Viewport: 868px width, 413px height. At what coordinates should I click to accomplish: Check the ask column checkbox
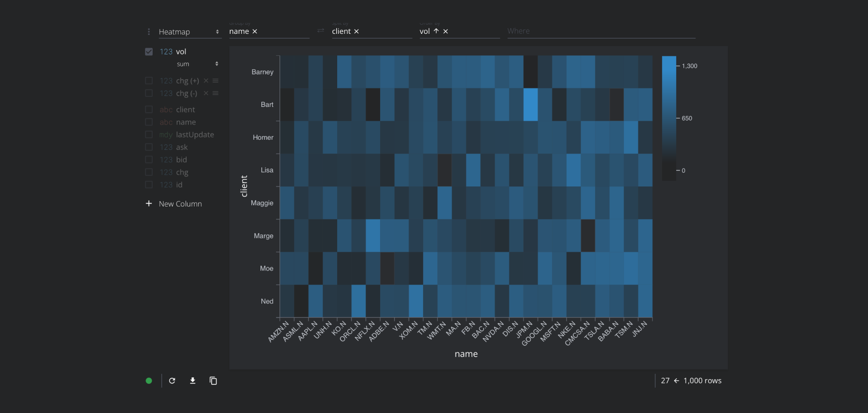pos(149,147)
